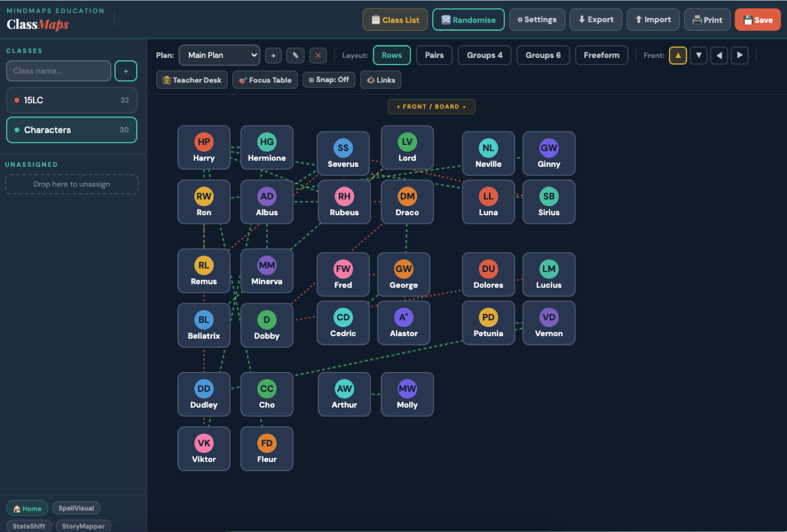Set front to bottom arrow
Screen dimensions: 787x532
point(699,55)
